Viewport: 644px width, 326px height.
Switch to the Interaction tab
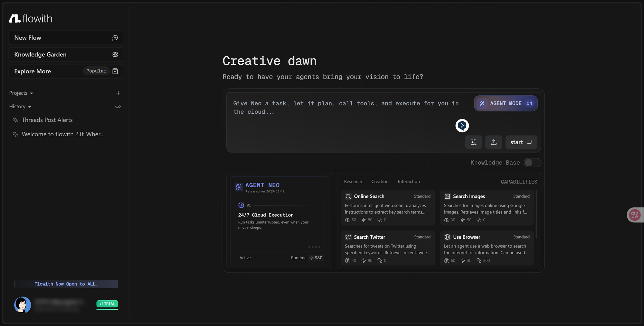click(x=409, y=182)
